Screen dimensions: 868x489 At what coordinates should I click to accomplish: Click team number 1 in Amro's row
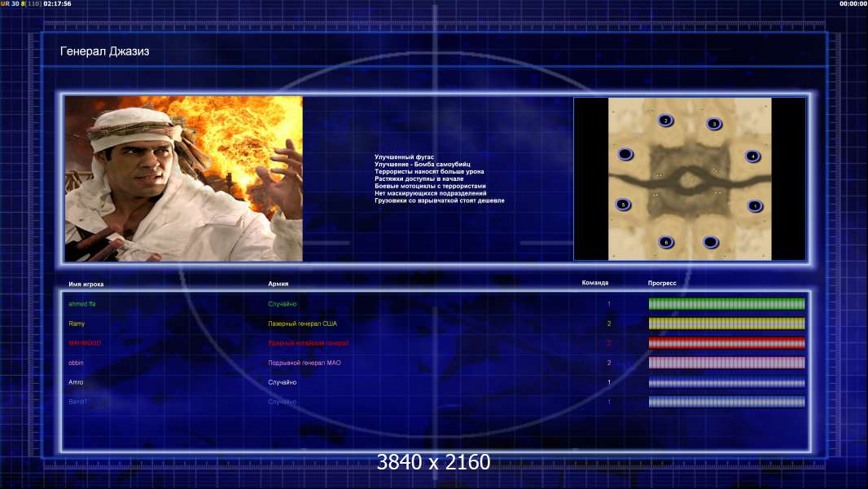click(609, 382)
